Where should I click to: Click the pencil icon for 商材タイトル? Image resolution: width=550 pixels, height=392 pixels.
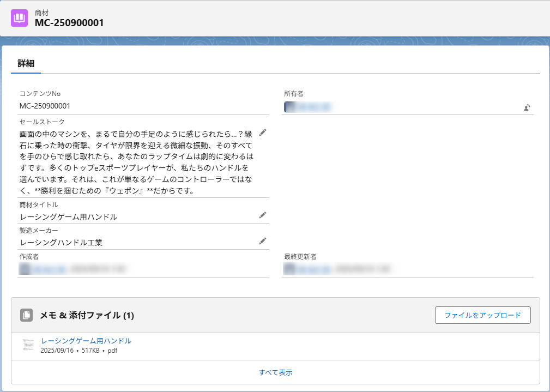pos(263,215)
